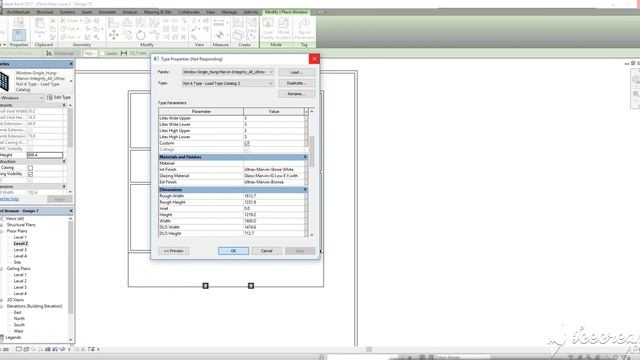The image size is (640, 360).
Task: Click Cancel in Type Properties dialog
Action: pyautogui.click(x=267, y=251)
